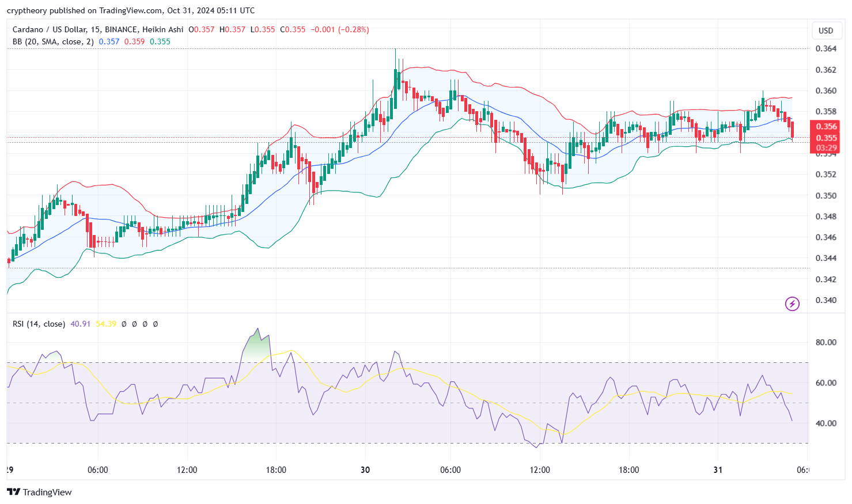Click the 31 date label on time axis

click(x=718, y=470)
